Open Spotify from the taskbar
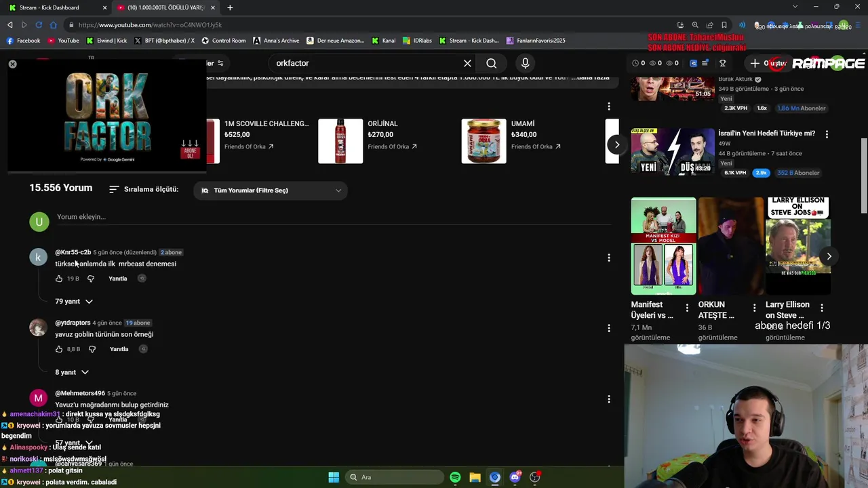868x488 pixels. [x=455, y=477]
